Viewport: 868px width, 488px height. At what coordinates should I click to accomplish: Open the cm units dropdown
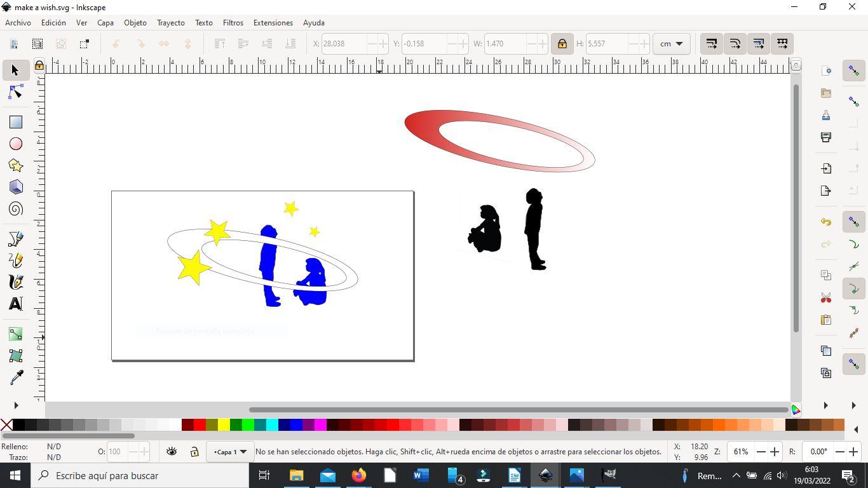point(671,44)
